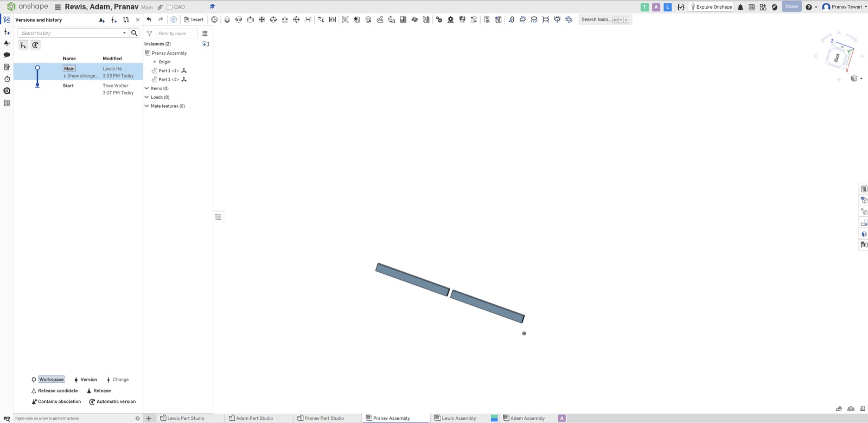Click the Undo arrow icon

(x=149, y=20)
